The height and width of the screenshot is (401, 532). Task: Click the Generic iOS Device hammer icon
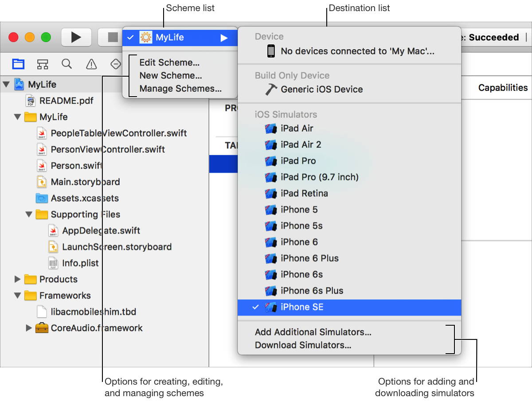pyautogui.click(x=271, y=90)
